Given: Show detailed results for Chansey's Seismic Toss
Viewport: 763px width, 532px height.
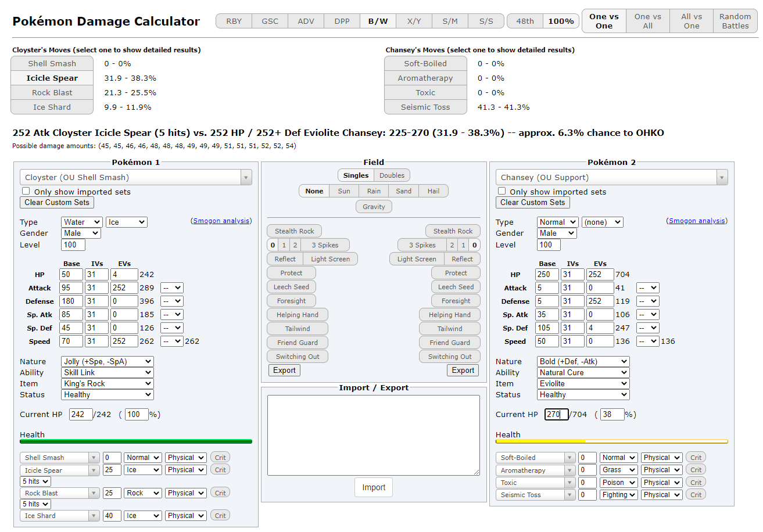Looking at the screenshot, I should 425,107.
